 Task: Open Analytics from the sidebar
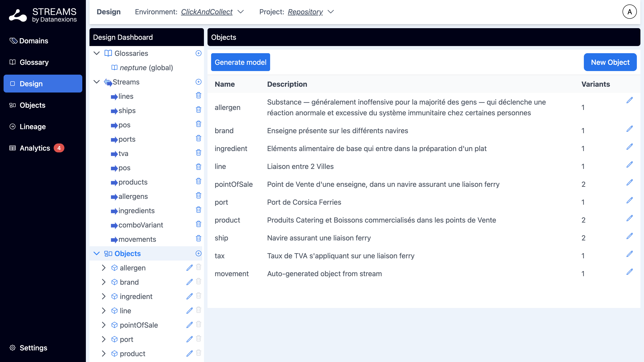tap(35, 148)
